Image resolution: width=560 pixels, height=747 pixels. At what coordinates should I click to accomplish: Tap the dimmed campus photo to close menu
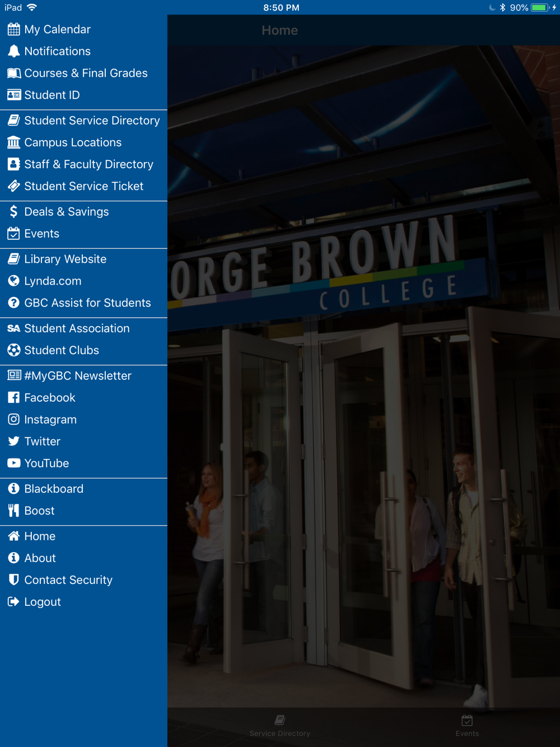click(x=363, y=375)
